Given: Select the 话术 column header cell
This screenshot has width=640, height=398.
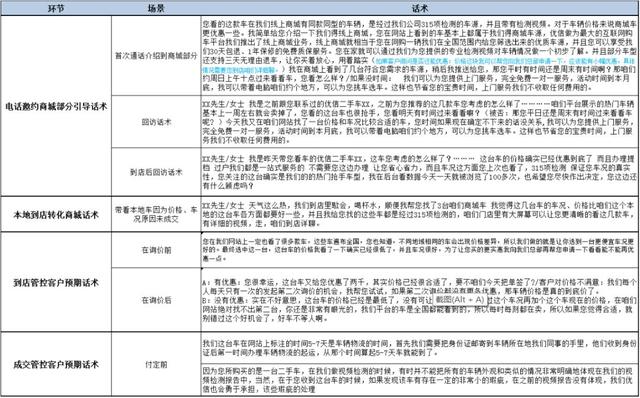Looking at the screenshot, I should 419,8.
